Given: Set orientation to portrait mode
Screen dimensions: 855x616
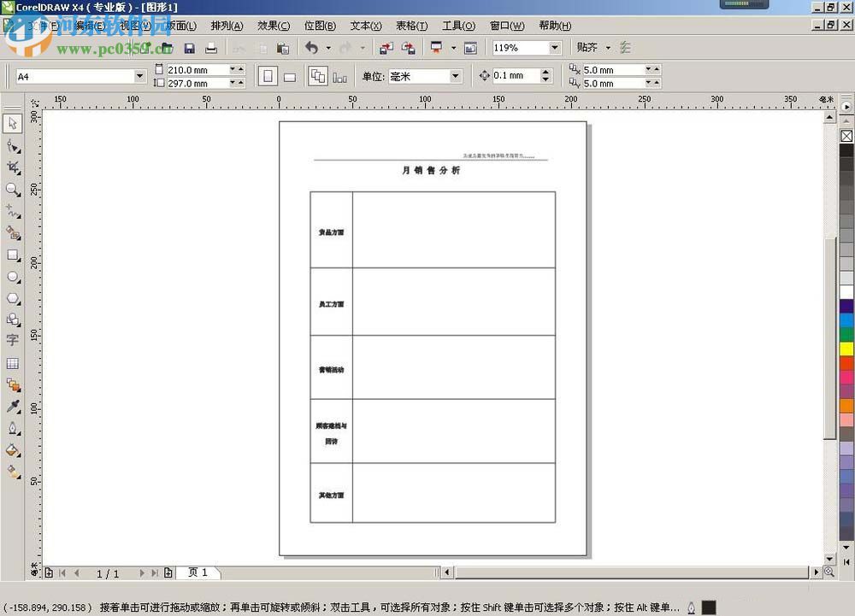Looking at the screenshot, I should 268,76.
